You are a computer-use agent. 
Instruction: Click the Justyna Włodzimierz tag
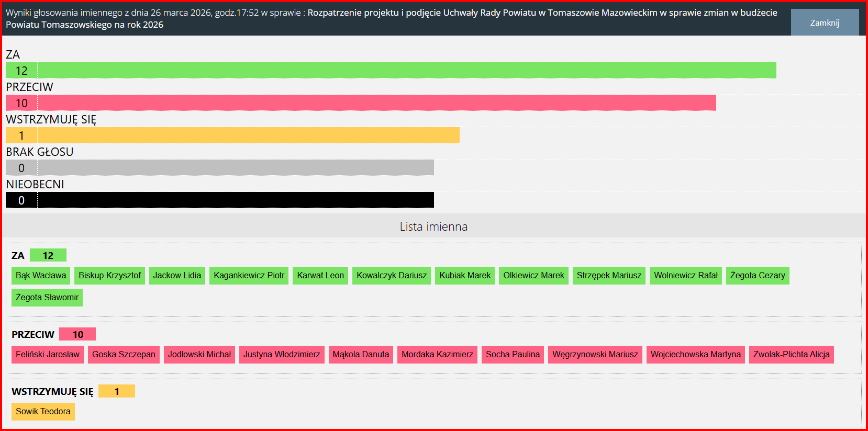pos(282,355)
